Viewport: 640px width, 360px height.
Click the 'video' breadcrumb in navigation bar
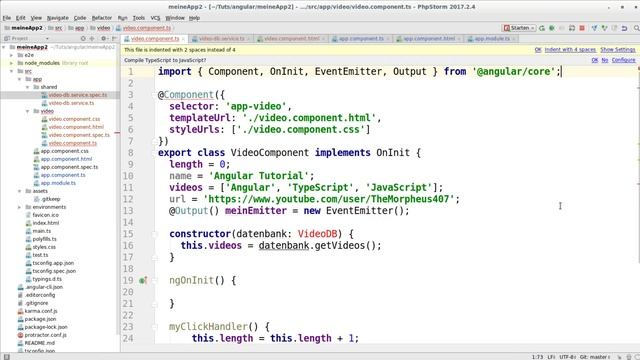click(x=104, y=28)
